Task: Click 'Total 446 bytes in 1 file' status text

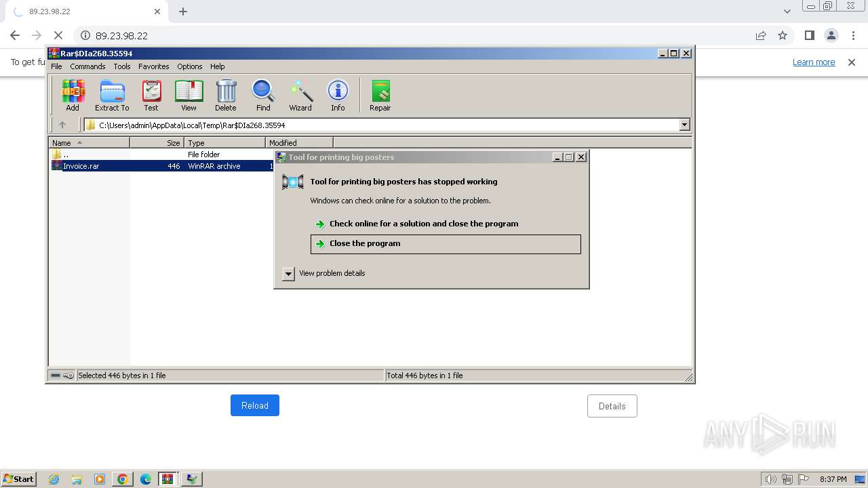Action: [425, 375]
